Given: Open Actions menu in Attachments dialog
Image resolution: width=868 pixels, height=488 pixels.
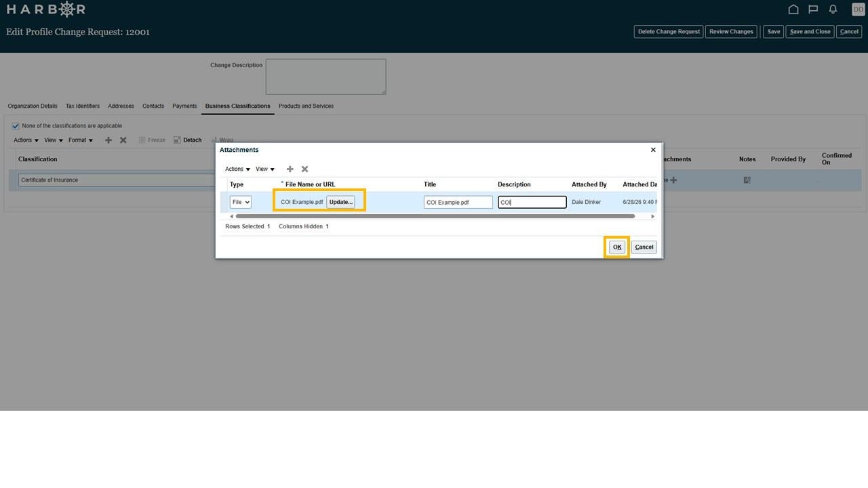Looking at the screenshot, I should coord(237,169).
